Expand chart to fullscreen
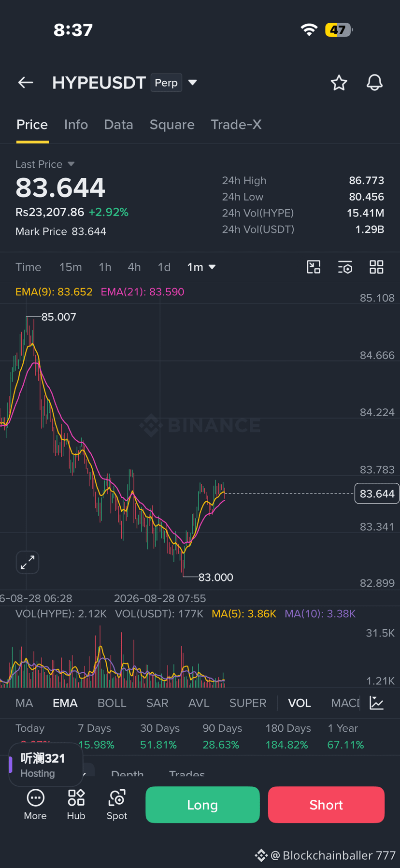 point(28,562)
